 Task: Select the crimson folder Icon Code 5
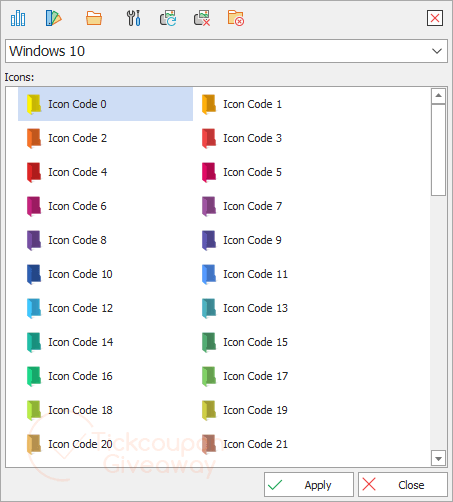[x=280, y=172]
